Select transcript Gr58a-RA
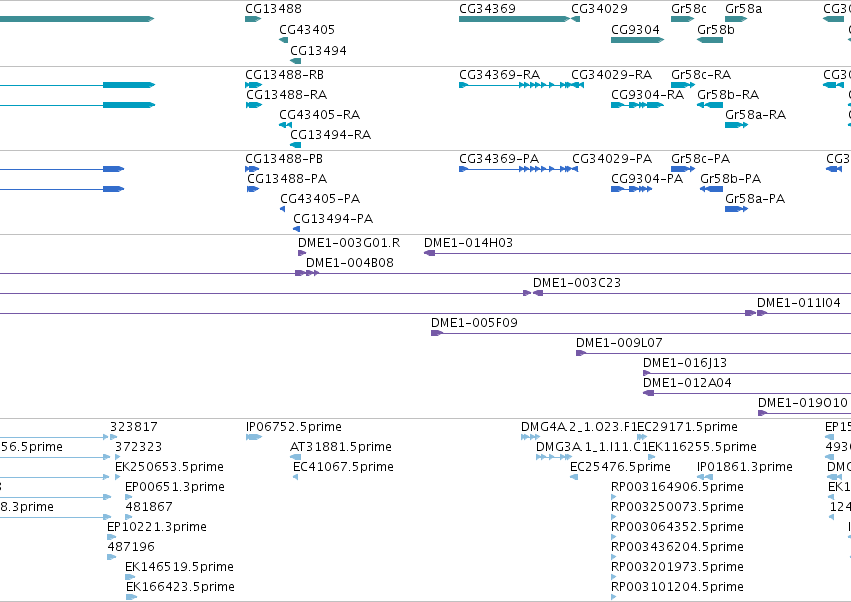The width and height of the screenshot is (851, 602). pyautogui.click(x=736, y=125)
